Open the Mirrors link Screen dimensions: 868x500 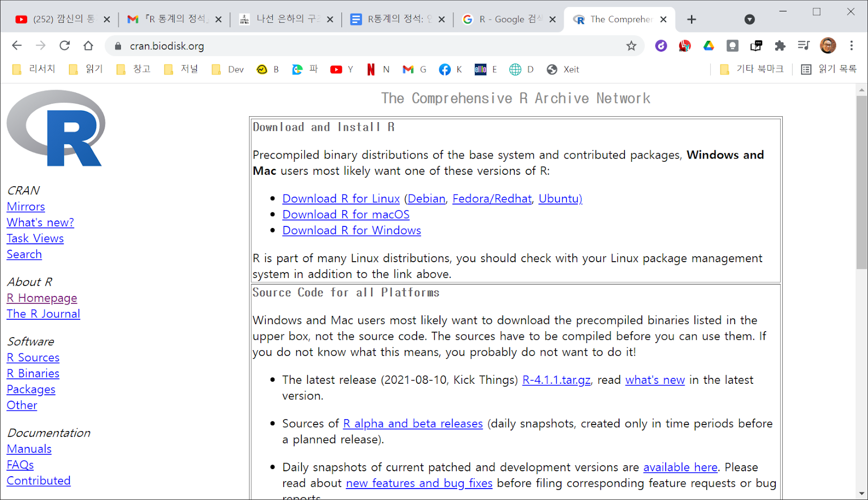[25, 206]
